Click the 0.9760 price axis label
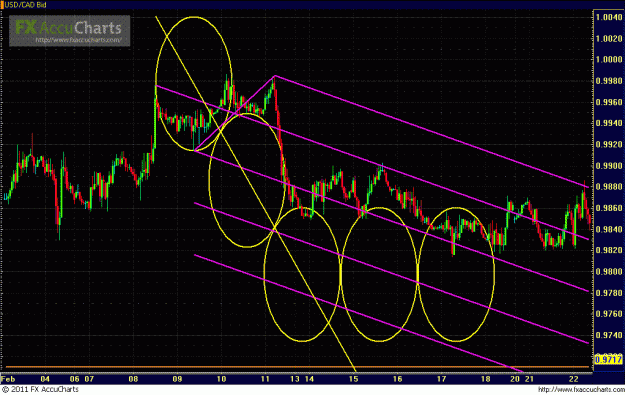The width and height of the screenshot is (625, 395). (x=609, y=314)
